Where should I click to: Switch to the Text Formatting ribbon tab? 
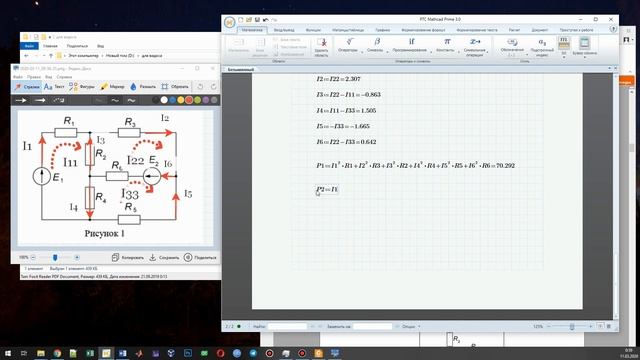[x=476, y=30]
